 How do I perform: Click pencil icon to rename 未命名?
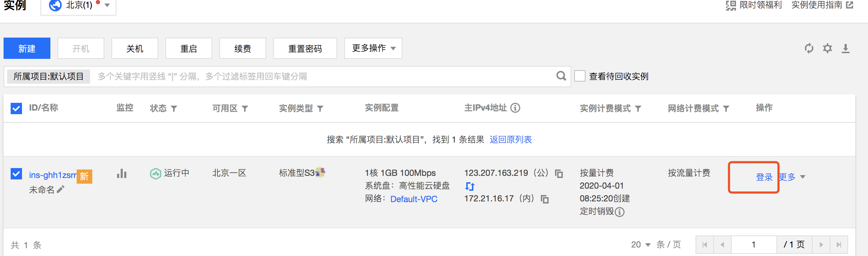[61, 189]
